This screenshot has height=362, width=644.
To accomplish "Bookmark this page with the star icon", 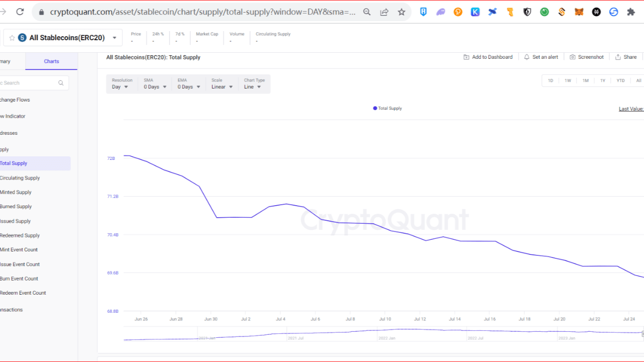I will (x=401, y=12).
